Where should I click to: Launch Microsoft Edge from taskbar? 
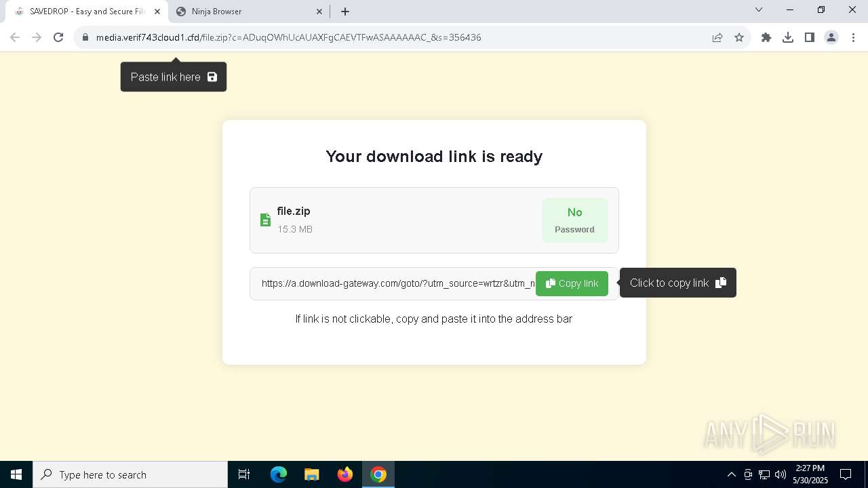279,474
